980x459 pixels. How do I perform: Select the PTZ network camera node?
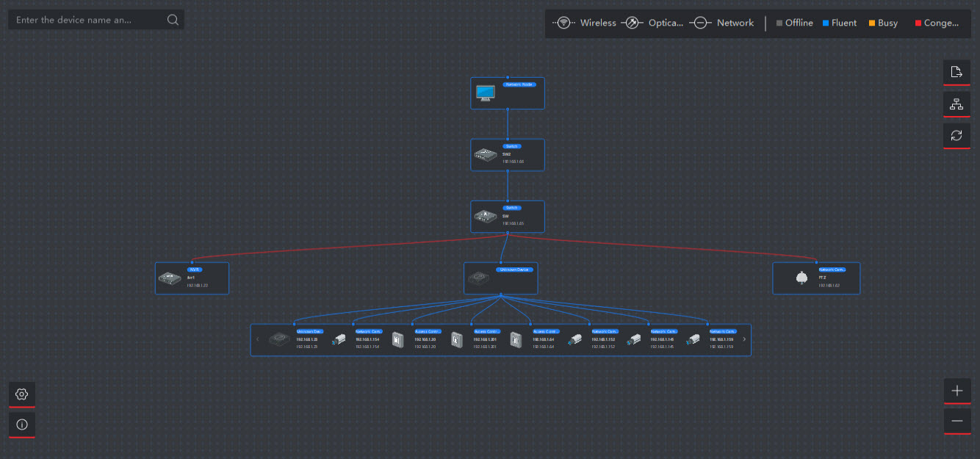[x=815, y=278]
